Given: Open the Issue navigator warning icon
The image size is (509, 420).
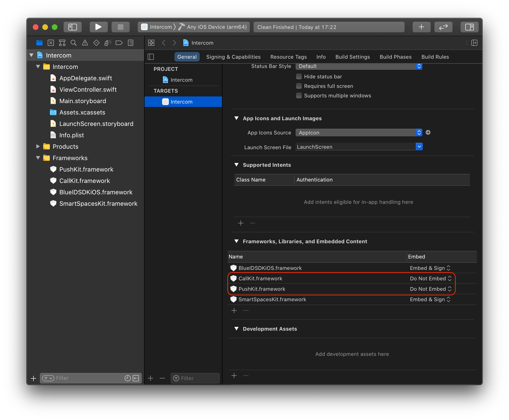Looking at the screenshot, I should 85,43.
